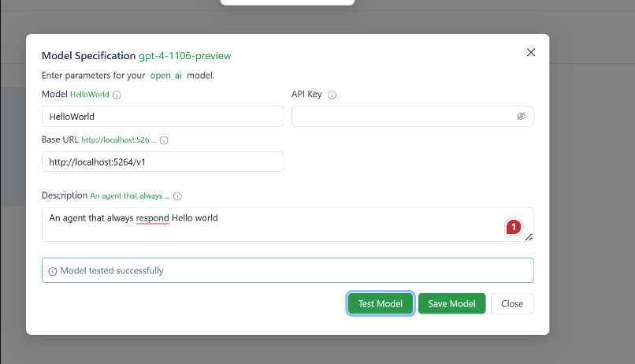Screen dimensions: 635x364
Task: Click the info icon beside Model label
Action: pos(117,95)
